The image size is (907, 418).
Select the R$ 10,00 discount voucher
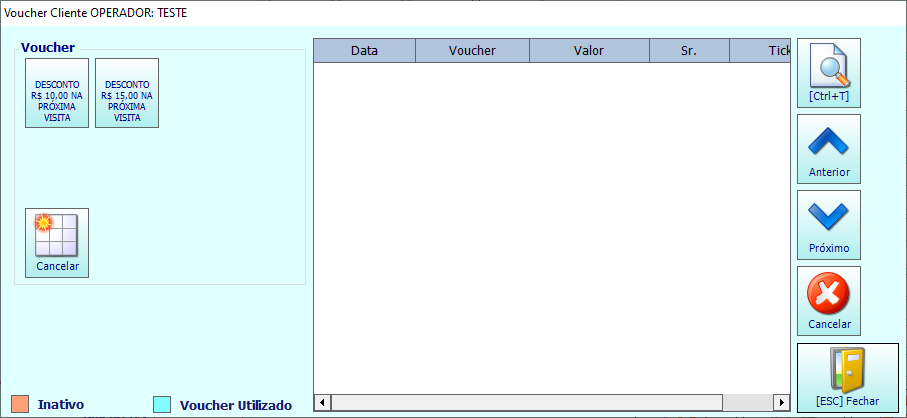(x=57, y=93)
